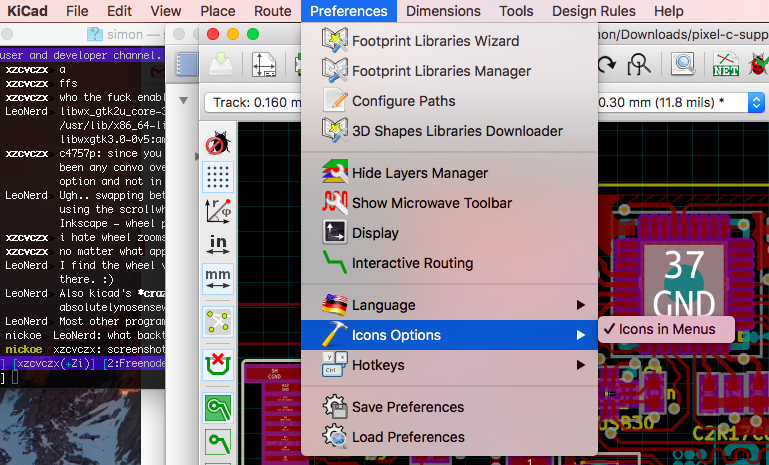Click pad 37 GND on the PCB
The image size is (769, 465).
(684, 283)
